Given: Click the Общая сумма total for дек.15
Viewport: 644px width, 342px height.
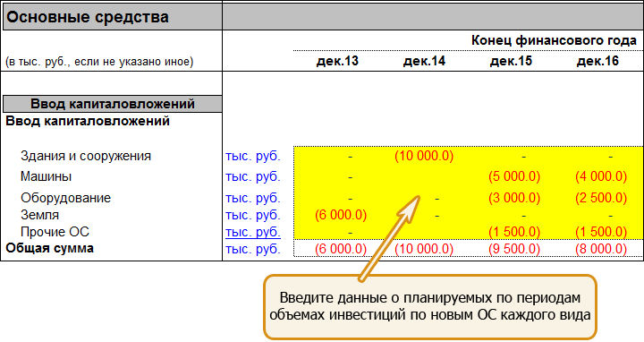Looking at the screenshot, I should click(x=514, y=249).
